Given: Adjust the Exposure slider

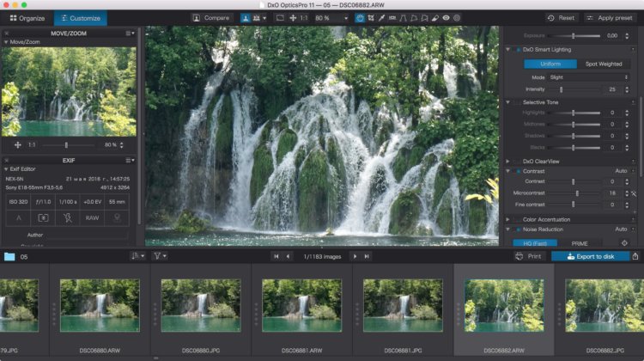Looking at the screenshot, I should (574, 36).
